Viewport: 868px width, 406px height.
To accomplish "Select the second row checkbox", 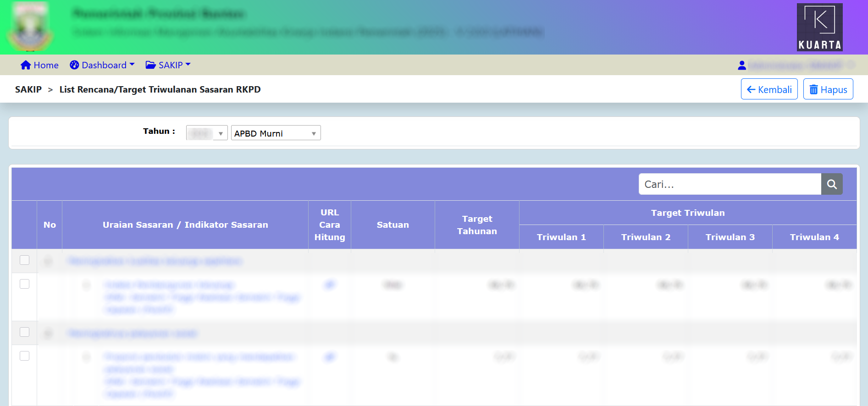I will [x=25, y=284].
